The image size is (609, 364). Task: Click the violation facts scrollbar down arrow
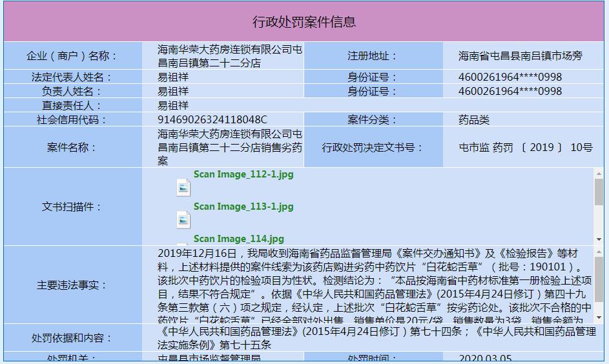[x=599, y=318]
